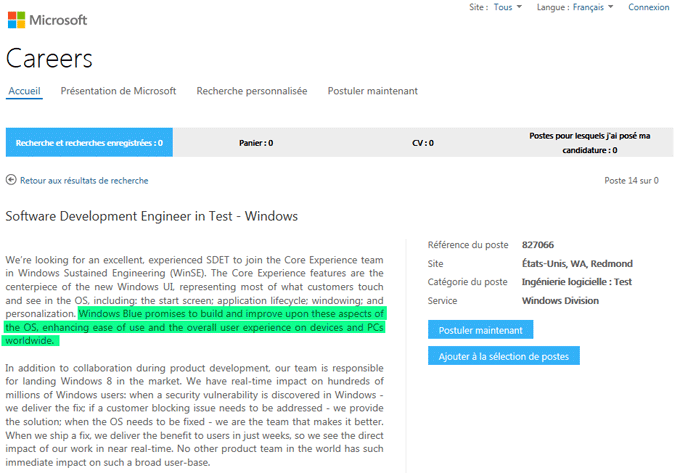
Task: Choose Postuler maintenant in the top navigation
Action: tap(372, 91)
